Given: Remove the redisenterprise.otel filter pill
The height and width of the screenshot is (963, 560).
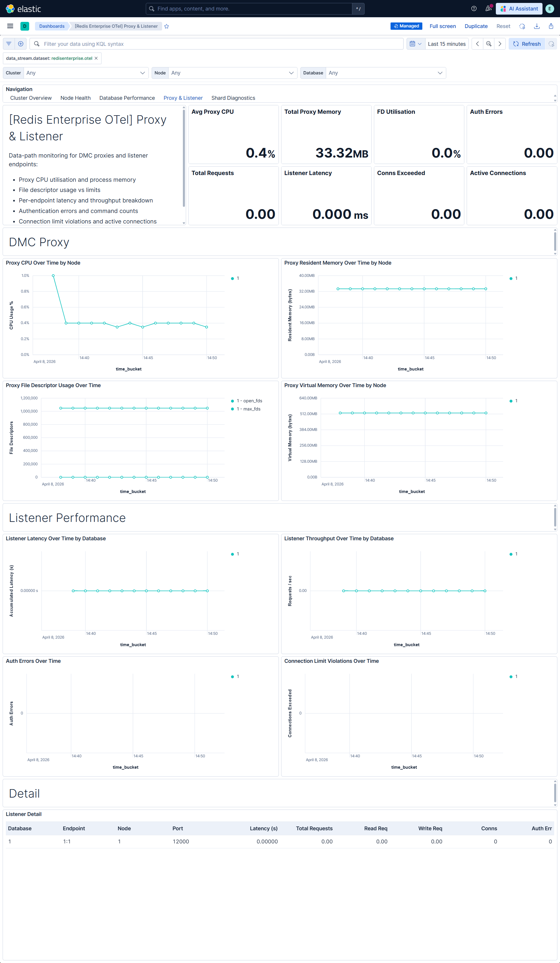Looking at the screenshot, I should (x=96, y=58).
